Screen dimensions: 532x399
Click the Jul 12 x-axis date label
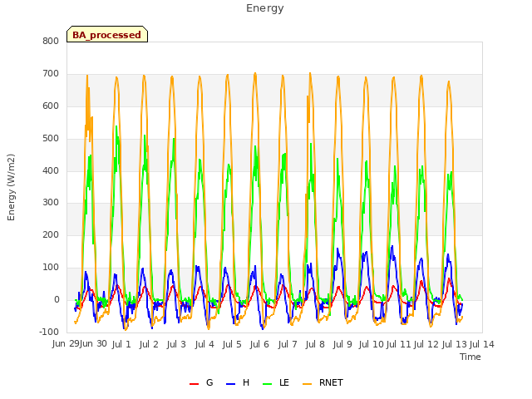tap(426, 344)
